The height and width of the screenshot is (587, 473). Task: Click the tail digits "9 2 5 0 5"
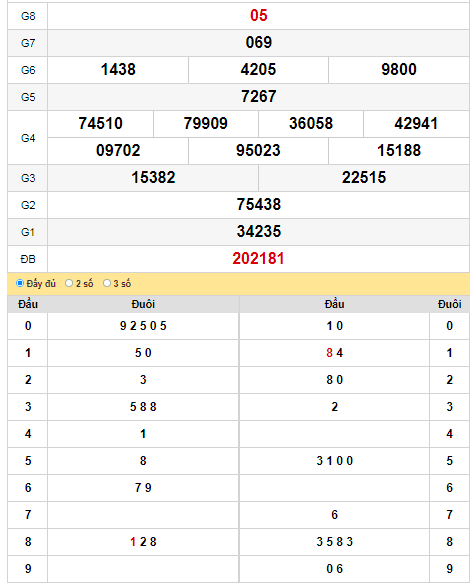[x=143, y=326]
